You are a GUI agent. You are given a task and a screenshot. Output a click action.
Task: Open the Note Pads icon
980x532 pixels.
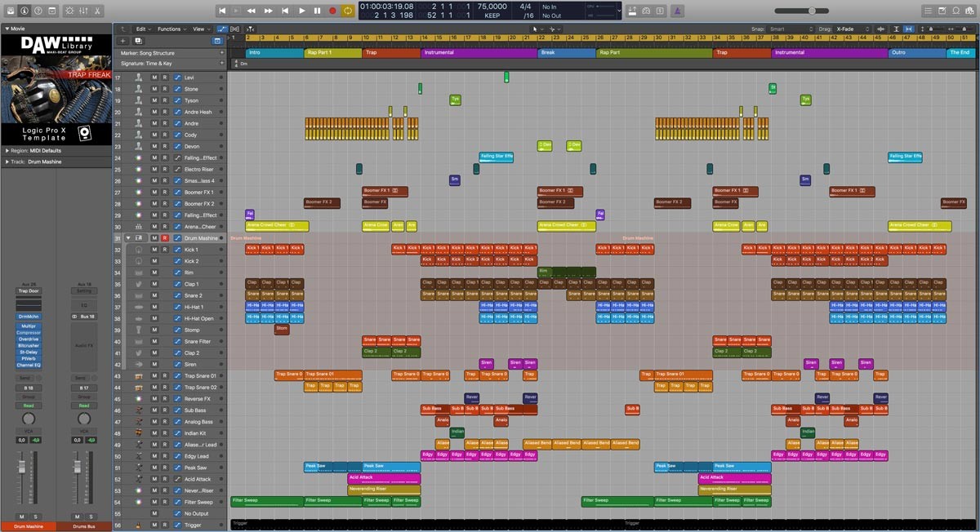click(942, 10)
